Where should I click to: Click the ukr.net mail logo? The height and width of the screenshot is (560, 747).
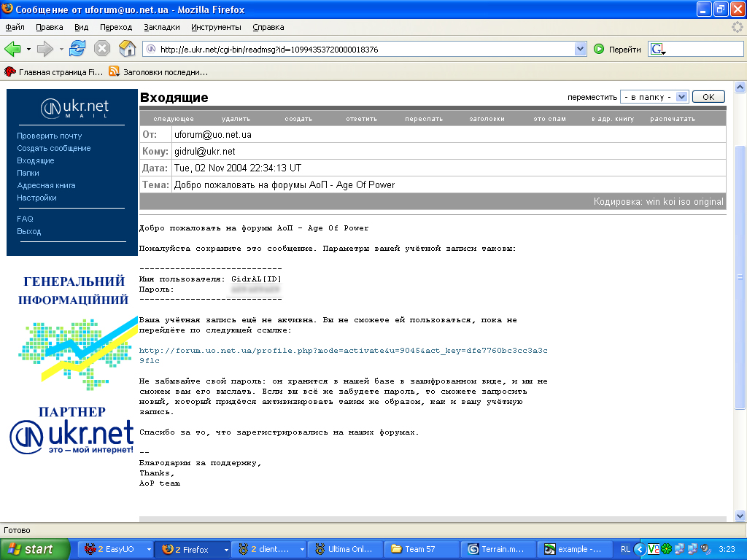[75, 108]
